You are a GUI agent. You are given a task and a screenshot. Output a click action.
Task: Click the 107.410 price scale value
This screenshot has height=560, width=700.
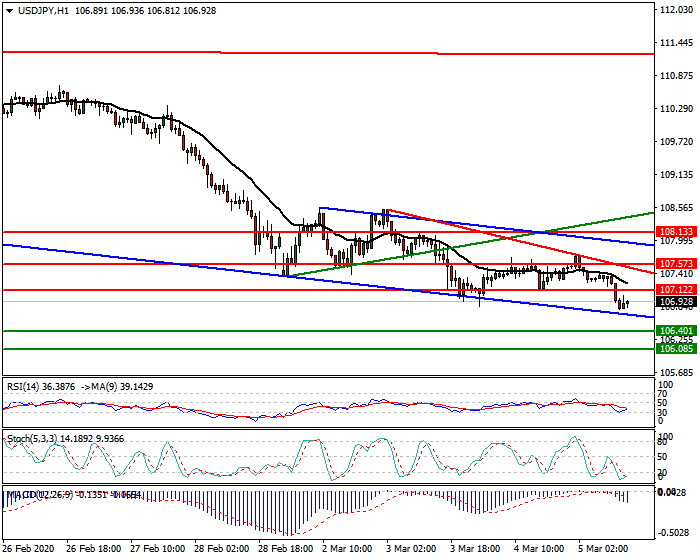coord(677,274)
